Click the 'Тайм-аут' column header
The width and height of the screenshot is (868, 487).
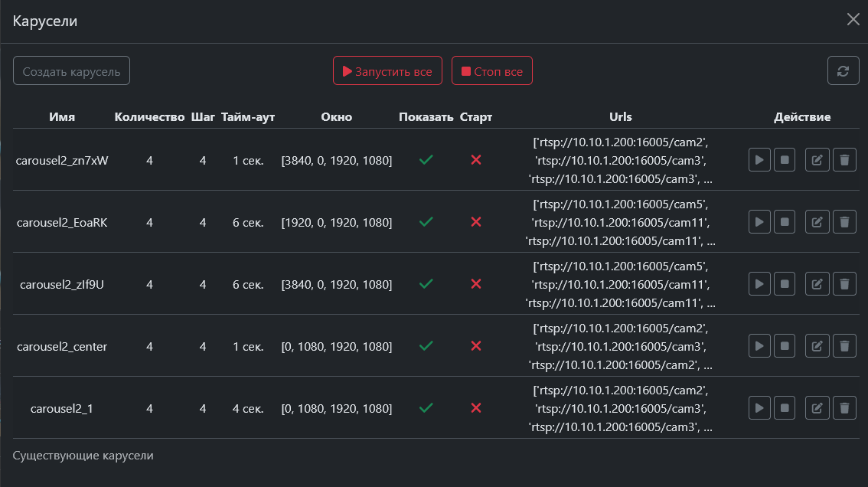(x=248, y=117)
